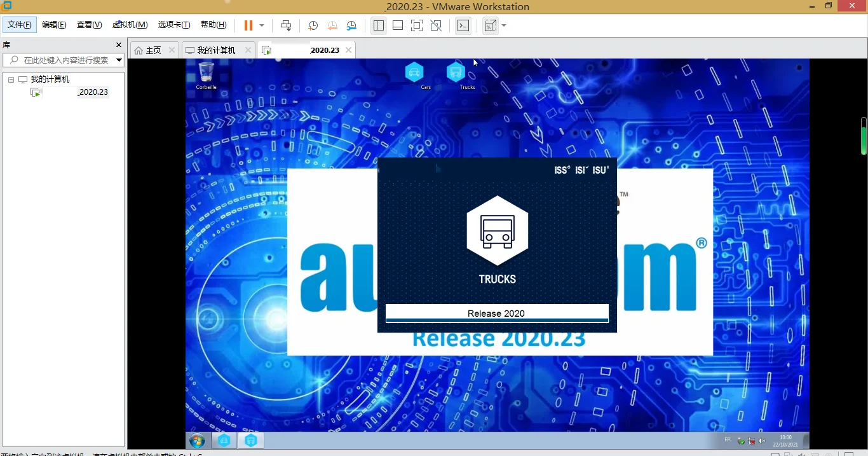Open the Trucks desktop shortcut in the guest
The height and width of the screenshot is (456, 868).
click(x=456, y=73)
